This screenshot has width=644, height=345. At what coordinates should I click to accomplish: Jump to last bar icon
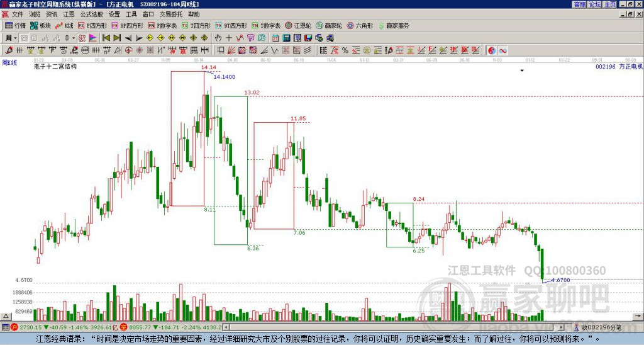point(116,38)
